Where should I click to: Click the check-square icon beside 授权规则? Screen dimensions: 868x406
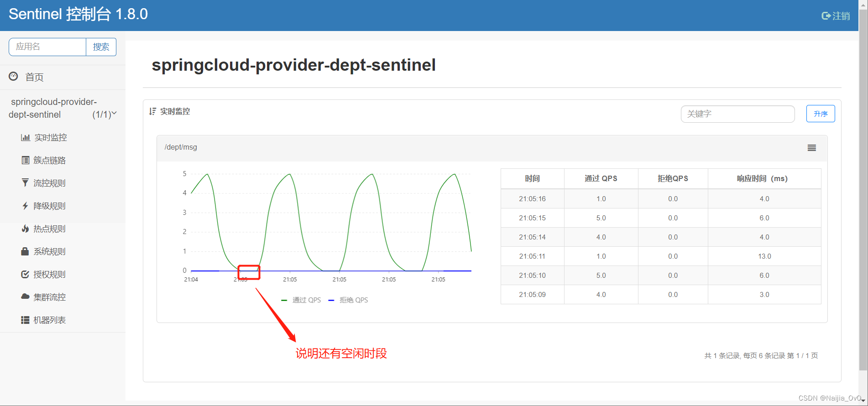pyautogui.click(x=25, y=274)
